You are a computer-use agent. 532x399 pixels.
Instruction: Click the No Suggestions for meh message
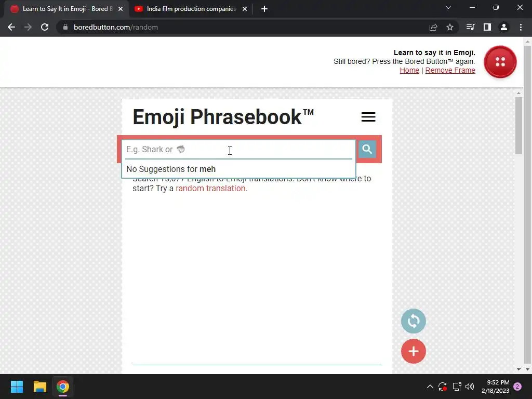click(170, 169)
